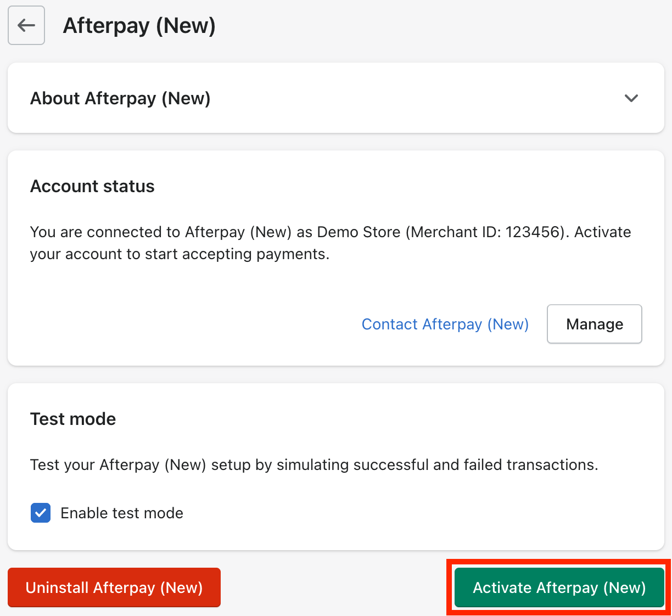The height and width of the screenshot is (616, 672).
Task: Uncheck the Enable test mode checkbox
Action: [x=41, y=513]
